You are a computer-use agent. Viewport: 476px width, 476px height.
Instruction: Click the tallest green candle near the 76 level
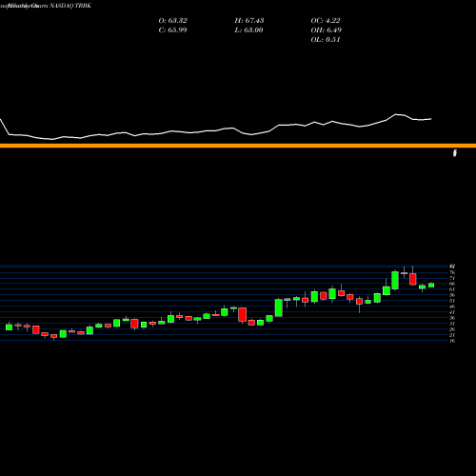(395, 280)
